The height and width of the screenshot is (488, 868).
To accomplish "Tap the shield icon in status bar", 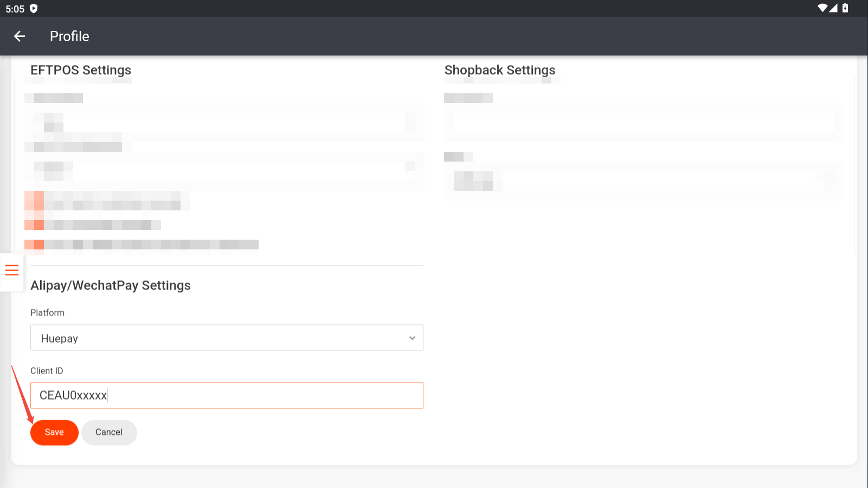I will tap(34, 9).
